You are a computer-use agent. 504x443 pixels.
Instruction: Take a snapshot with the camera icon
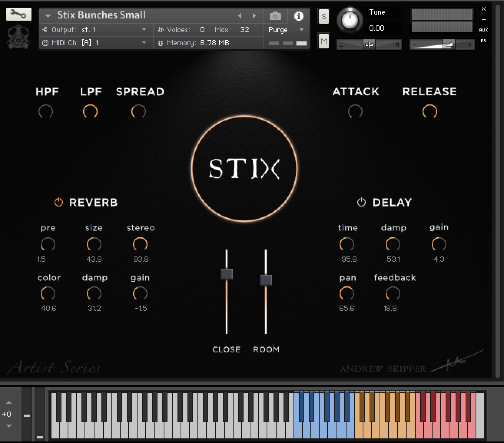point(275,16)
